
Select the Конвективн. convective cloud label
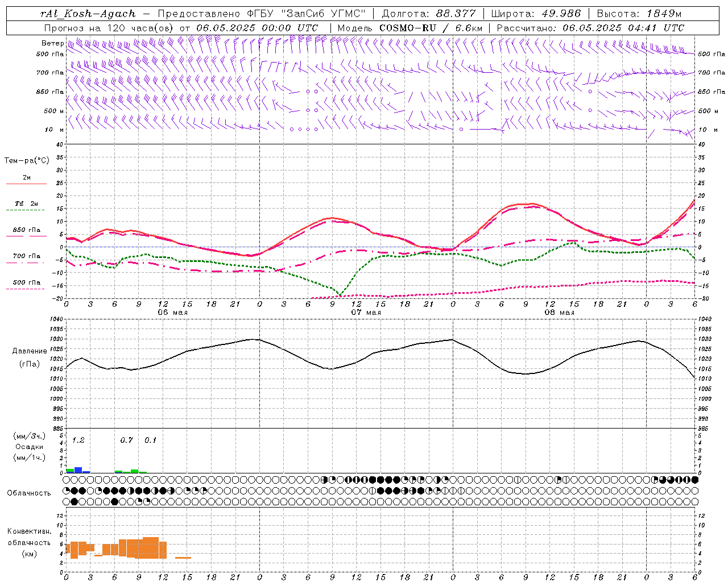pyautogui.click(x=29, y=531)
